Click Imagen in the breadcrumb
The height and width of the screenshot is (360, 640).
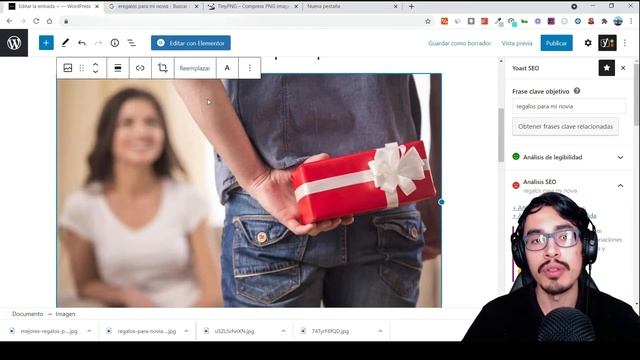pos(65,314)
